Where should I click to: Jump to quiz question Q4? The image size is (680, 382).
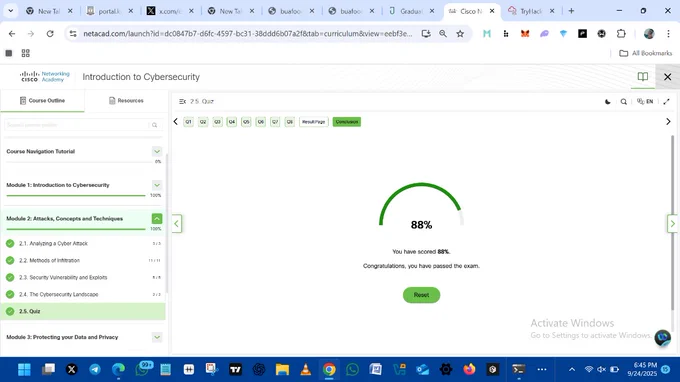coord(232,122)
